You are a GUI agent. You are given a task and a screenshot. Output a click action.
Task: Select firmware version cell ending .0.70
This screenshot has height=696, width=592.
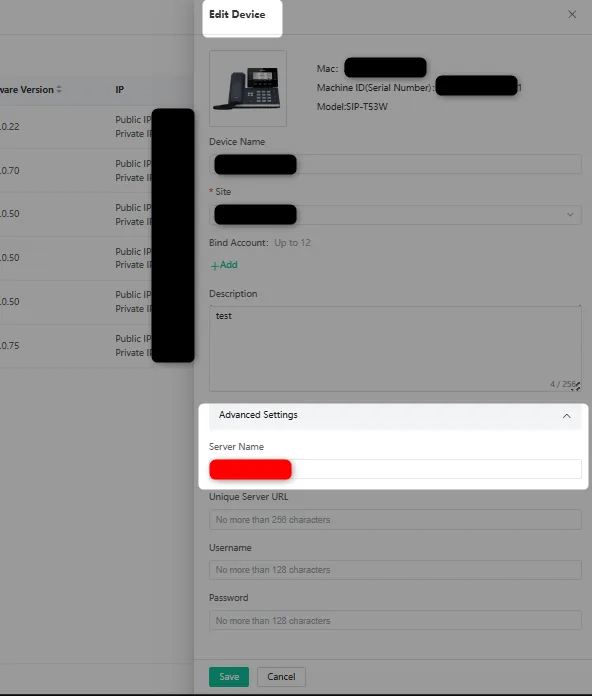click(10, 170)
